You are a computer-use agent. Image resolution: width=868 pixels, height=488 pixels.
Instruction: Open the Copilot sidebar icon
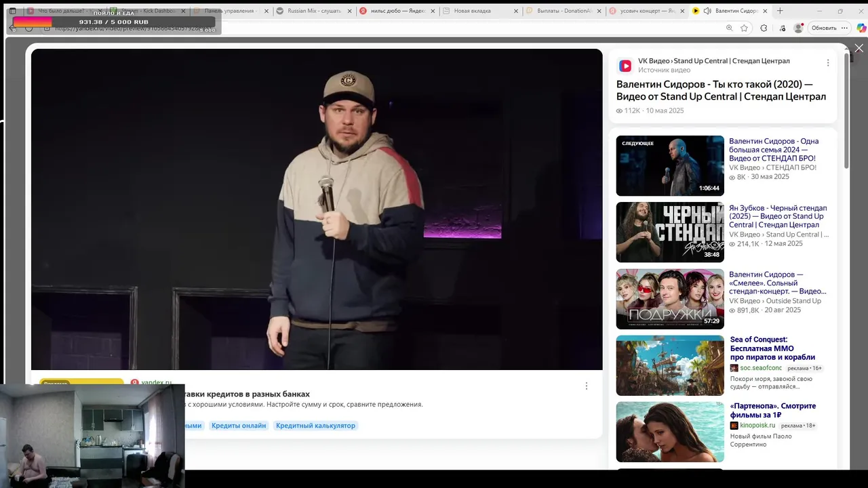(861, 28)
